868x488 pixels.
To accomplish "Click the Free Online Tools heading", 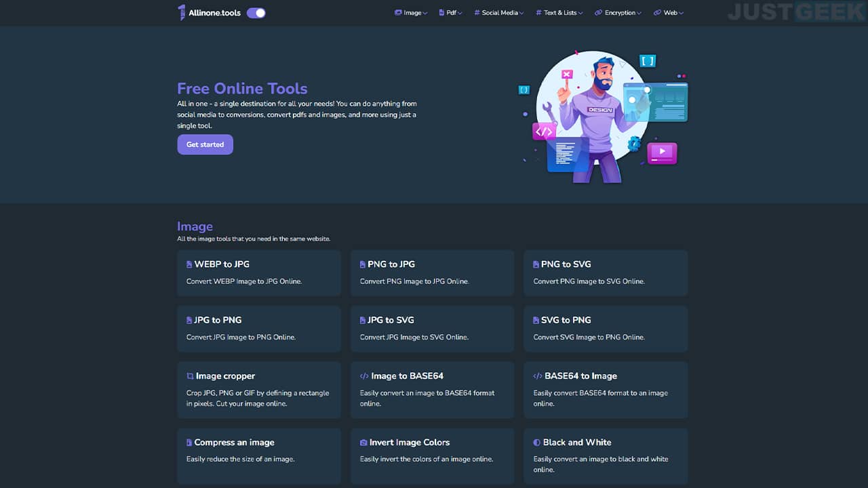I will click(x=242, y=89).
